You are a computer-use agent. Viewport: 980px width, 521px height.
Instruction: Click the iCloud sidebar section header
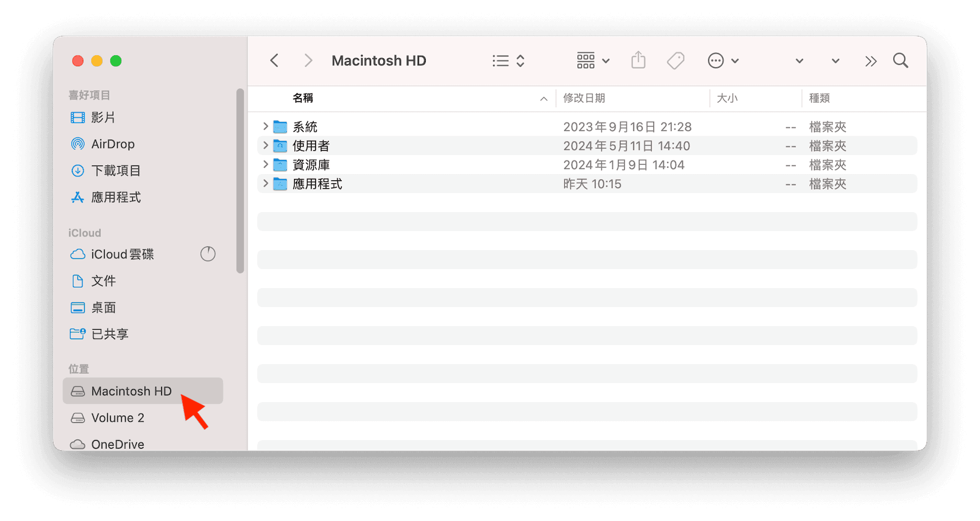[x=85, y=233]
